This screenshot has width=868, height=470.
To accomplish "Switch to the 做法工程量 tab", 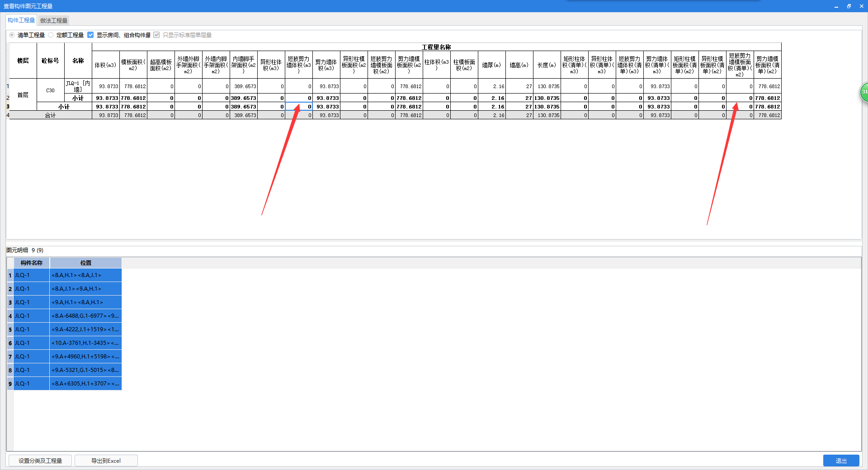I will 54,21.
